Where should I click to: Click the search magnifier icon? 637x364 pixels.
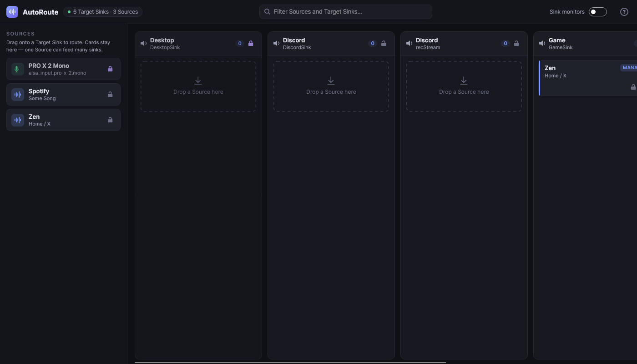268,12
